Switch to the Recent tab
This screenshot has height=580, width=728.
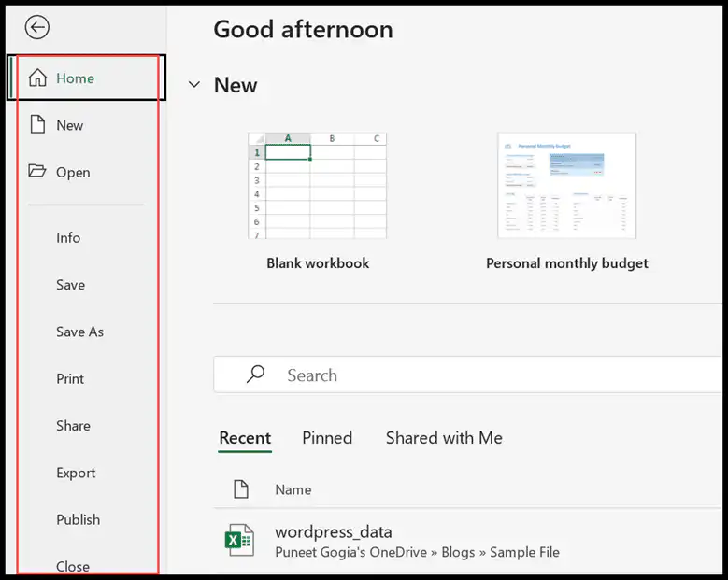tap(245, 438)
